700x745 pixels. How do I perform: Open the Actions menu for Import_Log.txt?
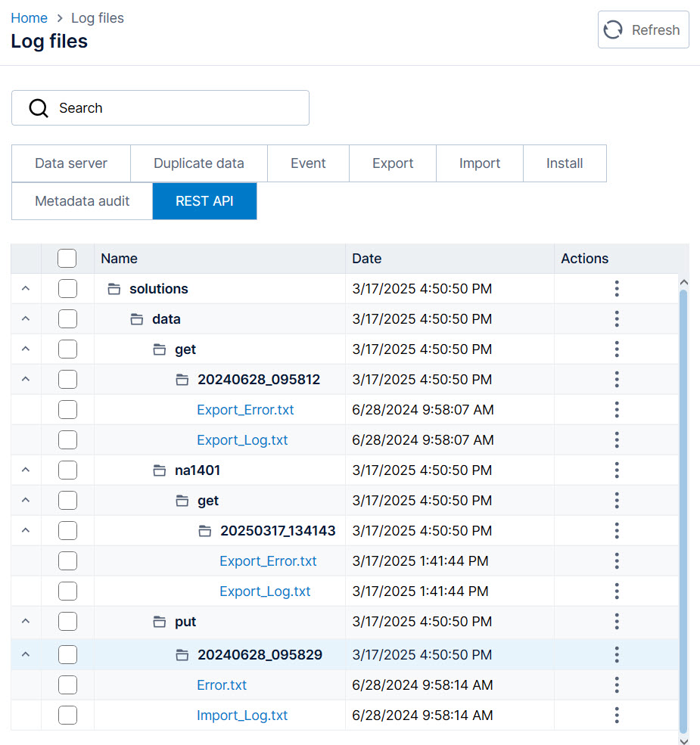click(x=617, y=715)
